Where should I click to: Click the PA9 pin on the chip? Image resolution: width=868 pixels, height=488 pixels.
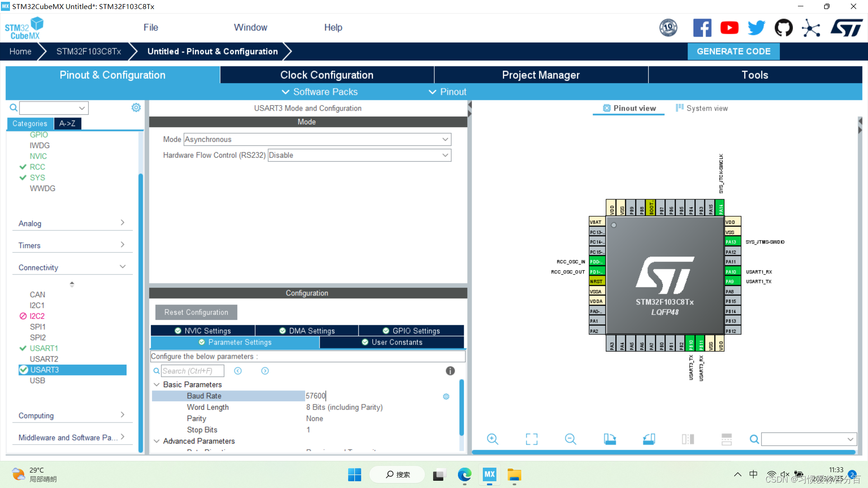click(732, 282)
